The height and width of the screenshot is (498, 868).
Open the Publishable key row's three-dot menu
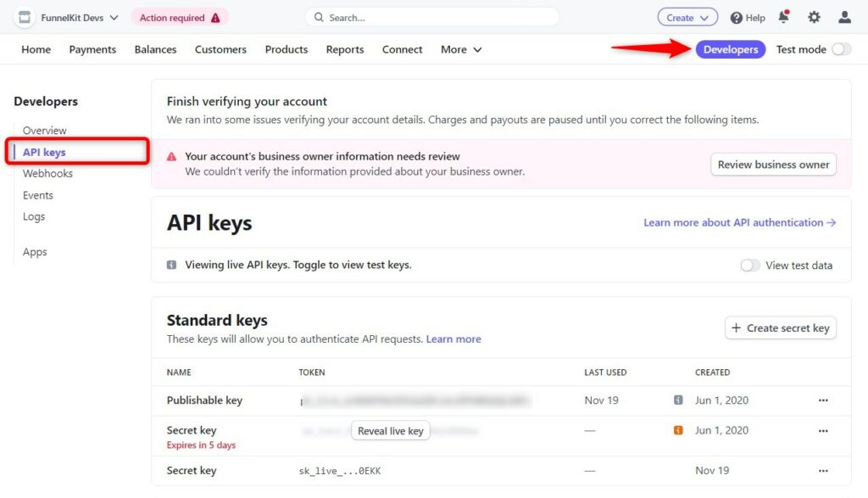pyautogui.click(x=823, y=400)
